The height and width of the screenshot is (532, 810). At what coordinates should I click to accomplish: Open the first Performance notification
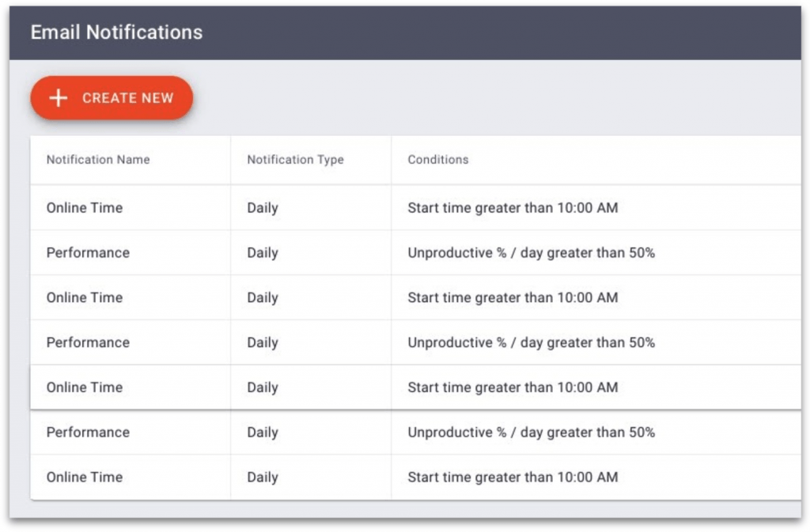pyautogui.click(x=87, y=253)
